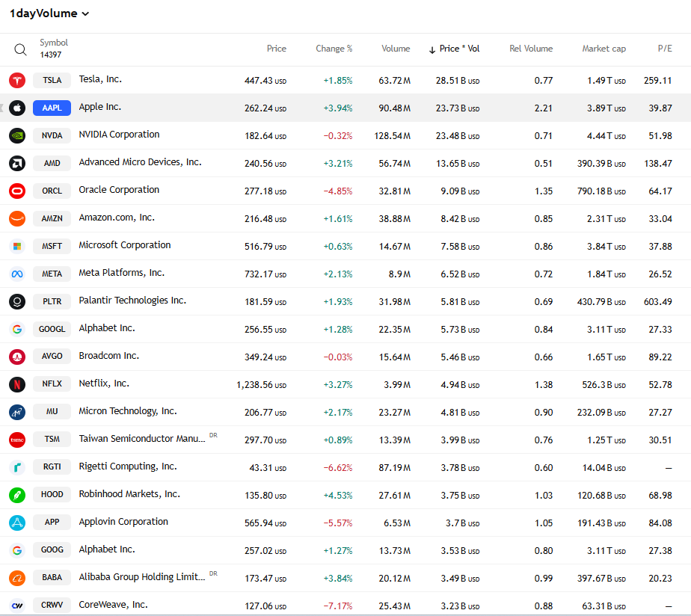The height and width of the screenshot is (616, 691).
Task: Open the NVDA ticker tag
Action: tap(52, 136)
